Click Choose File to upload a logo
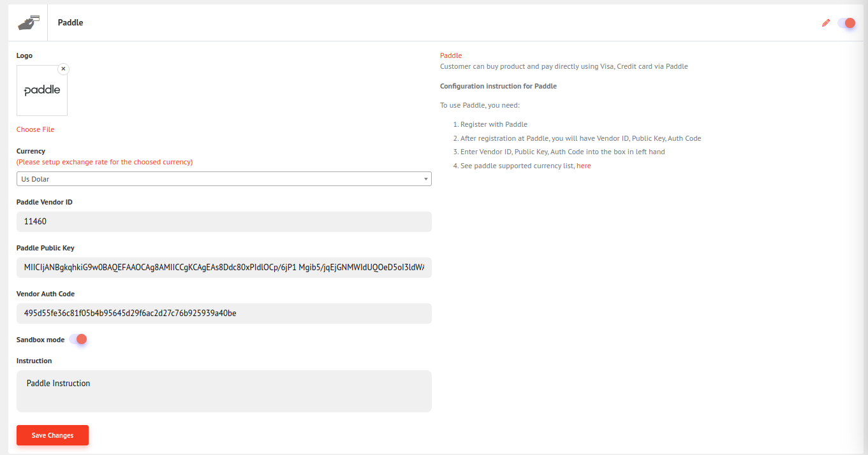 35,129
